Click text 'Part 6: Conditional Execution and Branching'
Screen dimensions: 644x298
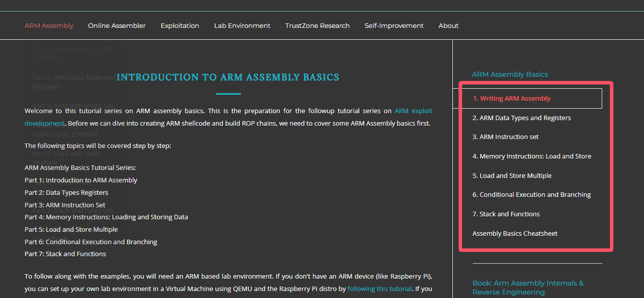coord(91,242)
